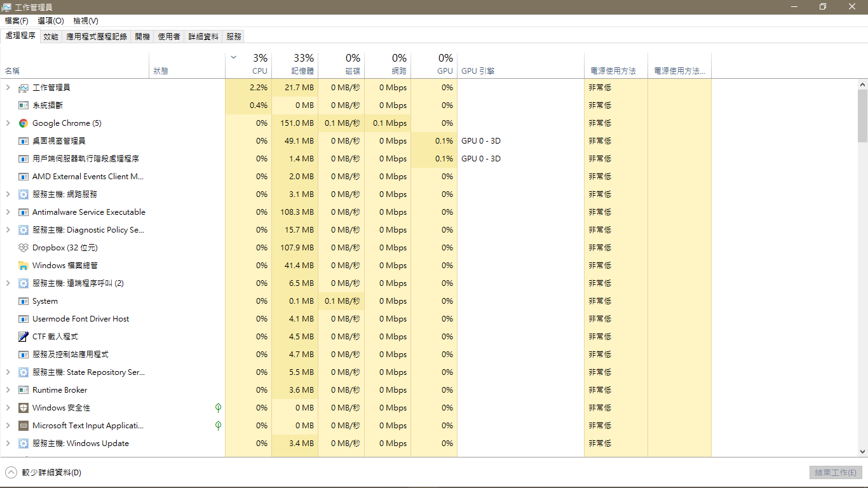The width and height of the screenshot is (868, 488).
Task: Expand Antimalware Service Executable group
Action: point(8,212)
